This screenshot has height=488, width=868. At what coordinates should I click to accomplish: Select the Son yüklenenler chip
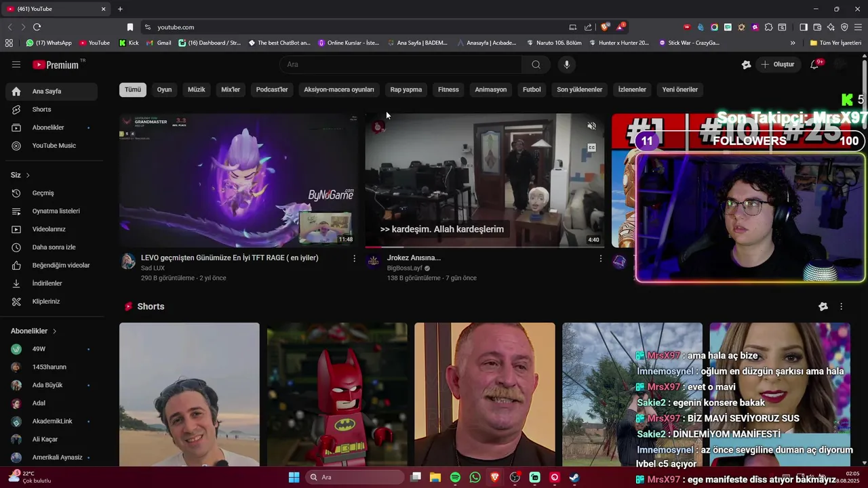tap(580, 89)
